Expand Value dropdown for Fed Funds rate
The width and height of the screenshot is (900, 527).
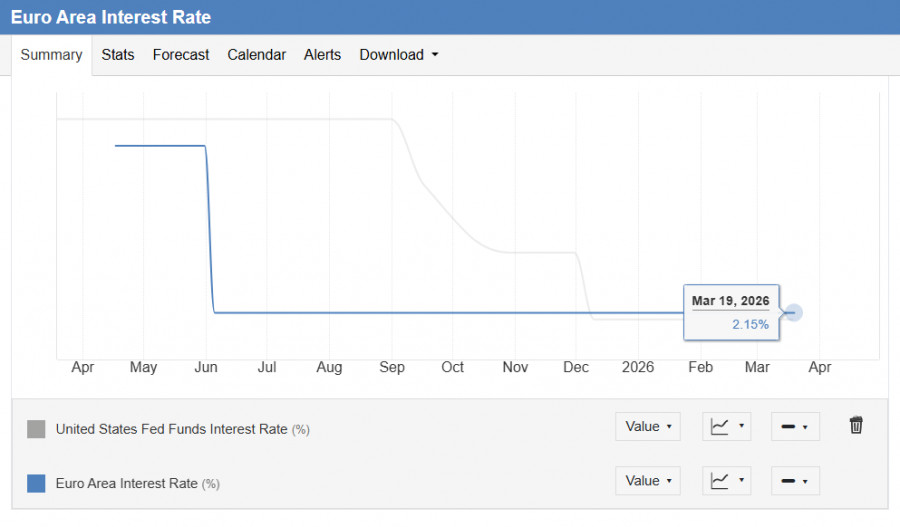(x=648, y=427)
